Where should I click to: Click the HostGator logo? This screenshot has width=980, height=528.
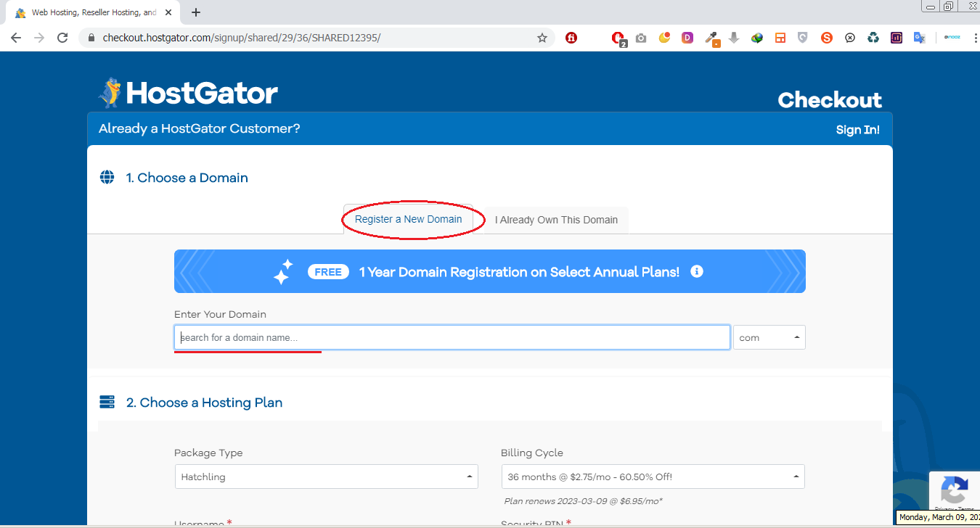(x=188, y=94)
